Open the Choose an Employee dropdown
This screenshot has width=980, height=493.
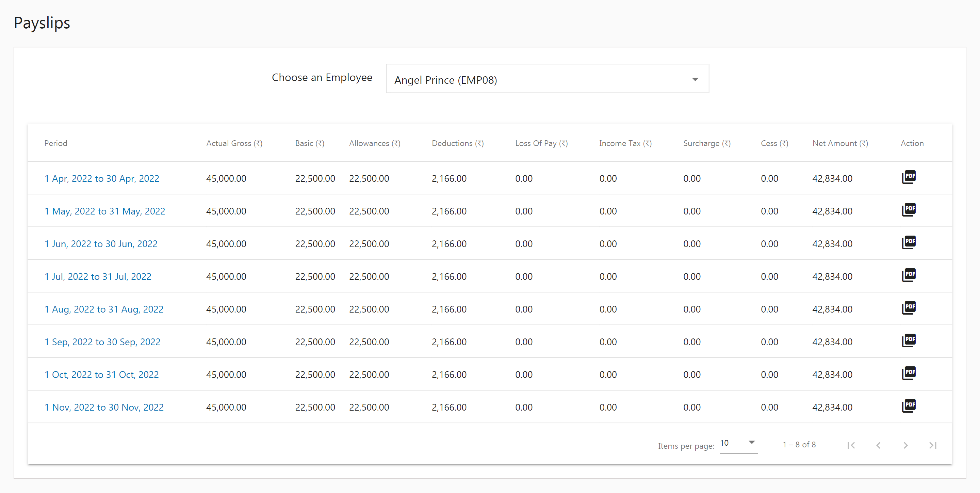(547, 79)
